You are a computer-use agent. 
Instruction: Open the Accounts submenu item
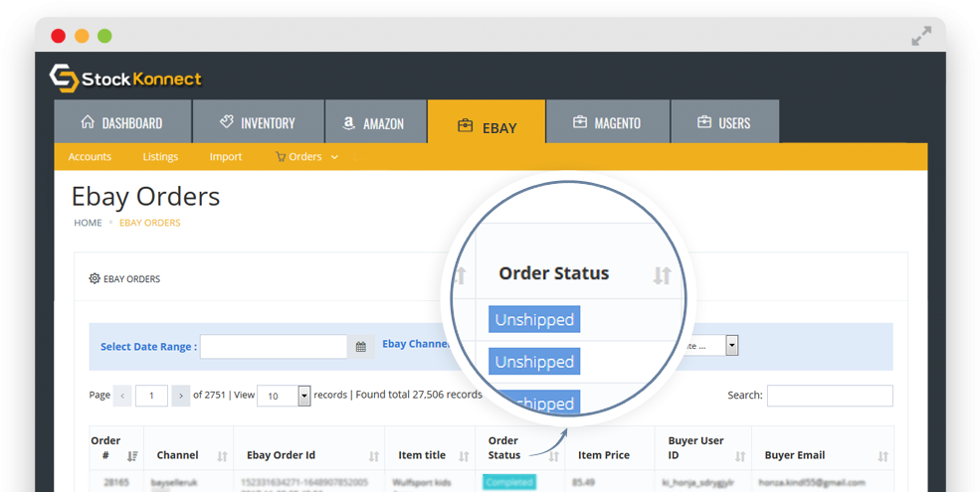tap(90, 157)
